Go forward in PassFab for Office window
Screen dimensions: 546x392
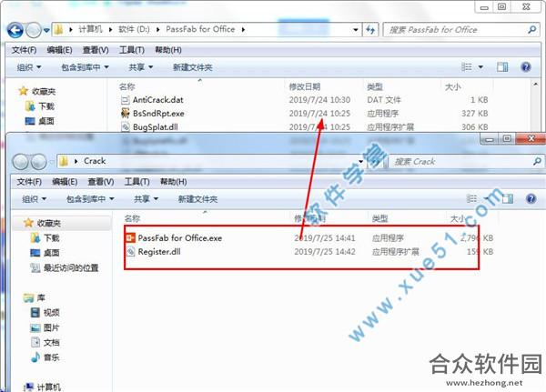pos(34,30)
